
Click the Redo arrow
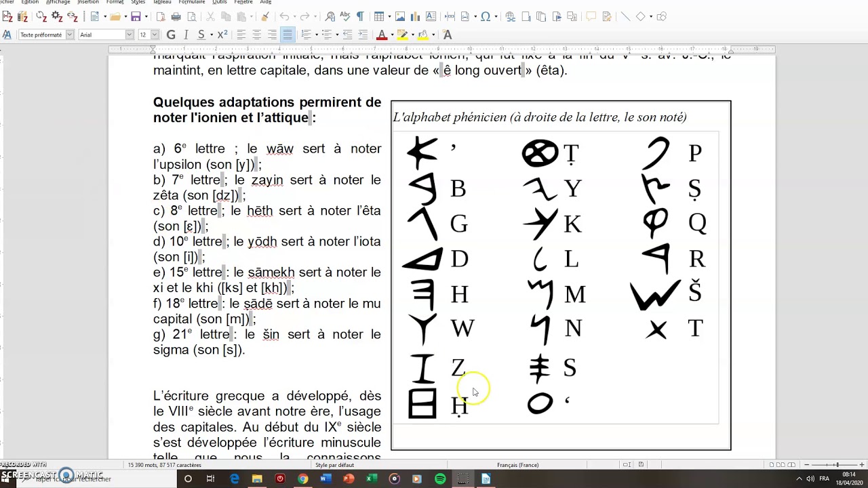point(304,16)
